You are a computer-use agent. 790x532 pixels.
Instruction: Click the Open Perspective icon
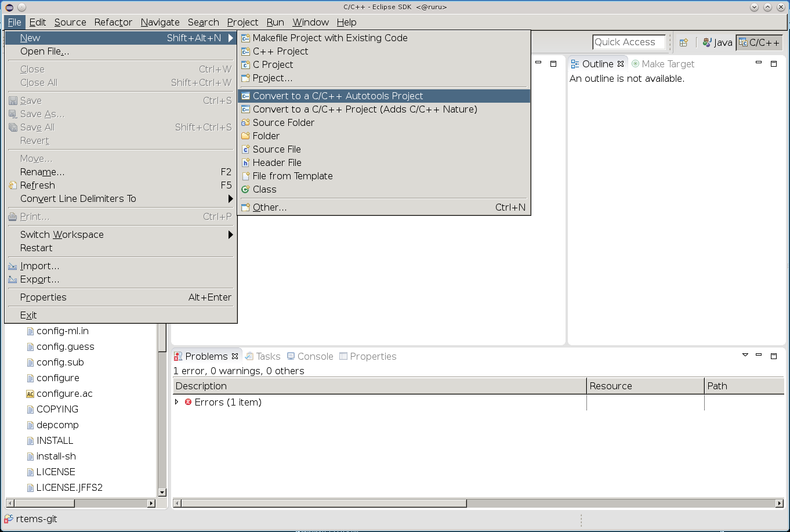(x=684, y=42)
